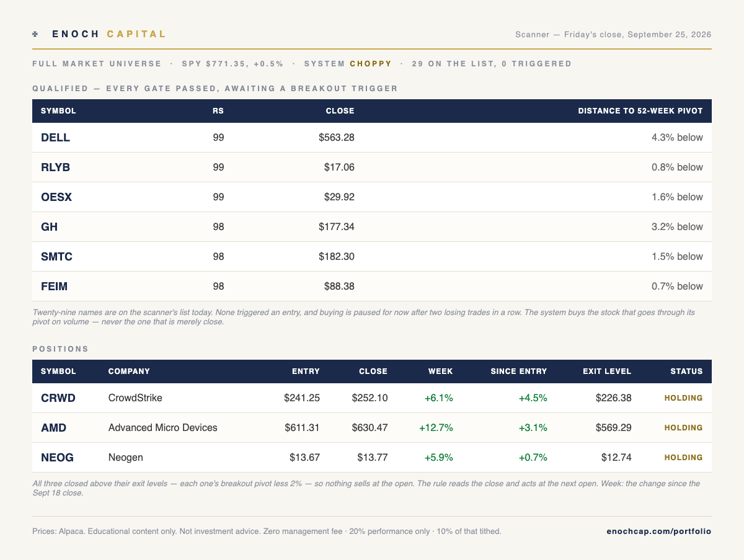Click the +12.7% week change
Image resolution: width=744 pixels, height=560 pixels.
pyautogui.click(x=436, y=428)
